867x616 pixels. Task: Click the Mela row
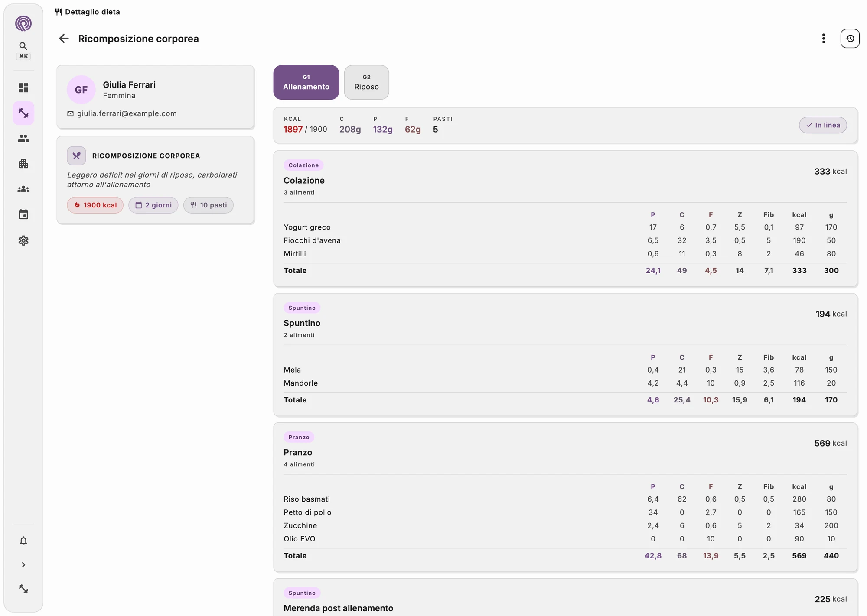pyautogui.click(x=565, y=370)
